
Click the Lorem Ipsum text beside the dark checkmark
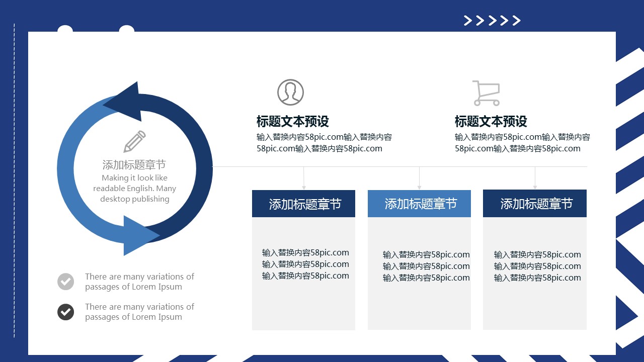pyautogui.click(x=139, y=312)
